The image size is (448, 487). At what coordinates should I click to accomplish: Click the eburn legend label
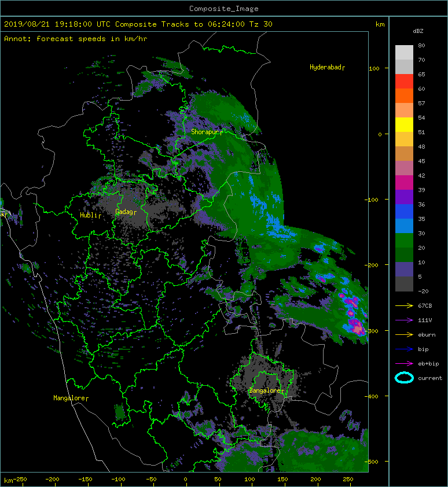click(427, 334)
